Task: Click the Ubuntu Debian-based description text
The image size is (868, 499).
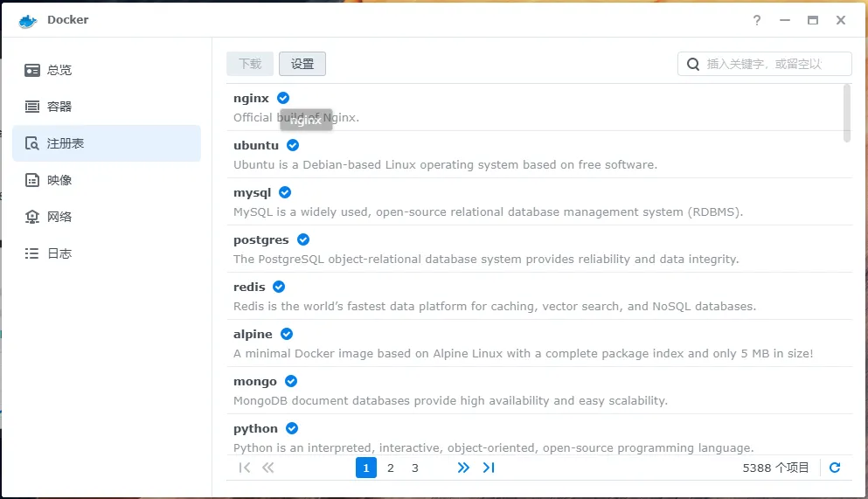Action: (x=446, y=165)
